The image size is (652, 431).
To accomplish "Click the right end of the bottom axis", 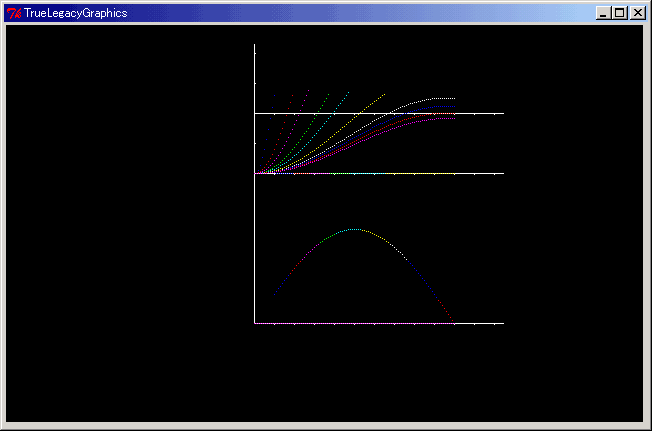I will click(502, 323).
